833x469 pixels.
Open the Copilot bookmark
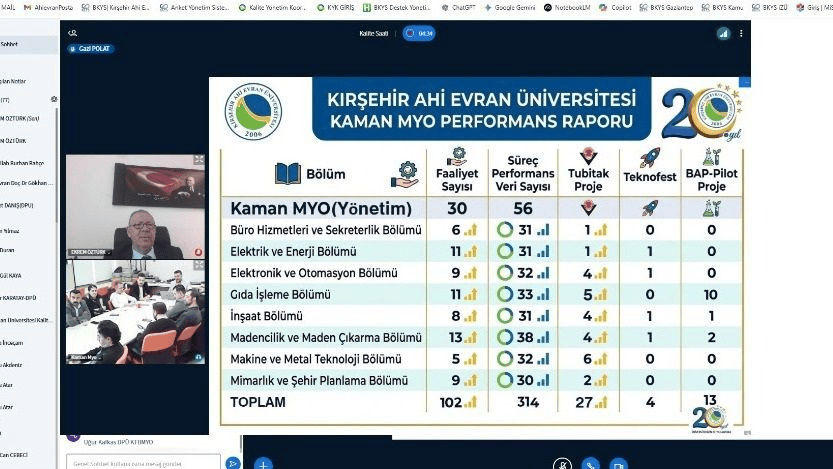(x=615, y=7)
